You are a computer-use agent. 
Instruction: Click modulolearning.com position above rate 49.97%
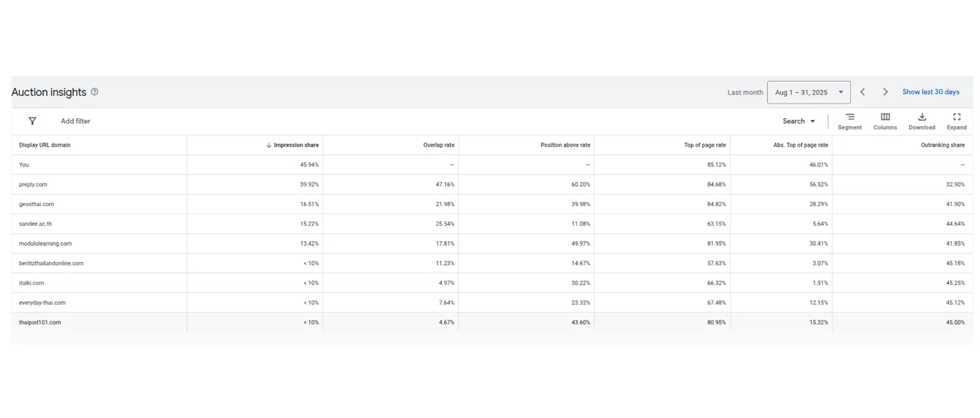(581, 244)
